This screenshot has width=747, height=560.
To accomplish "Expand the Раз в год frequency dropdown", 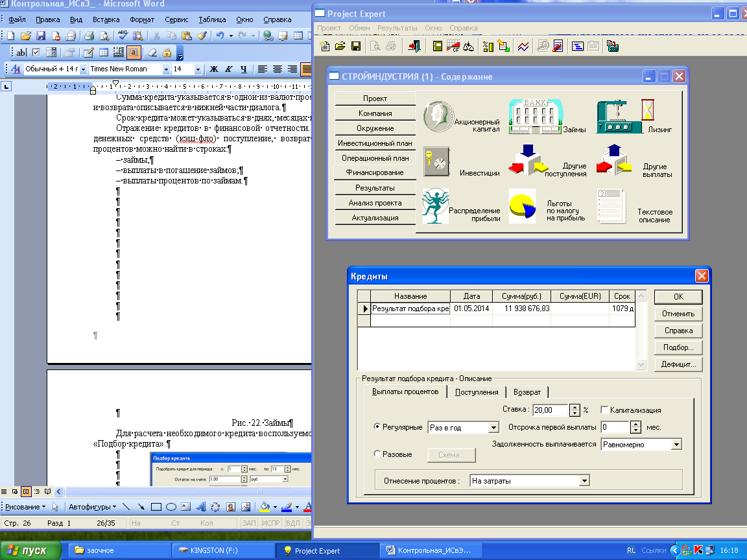I will (x=493, y=428).
